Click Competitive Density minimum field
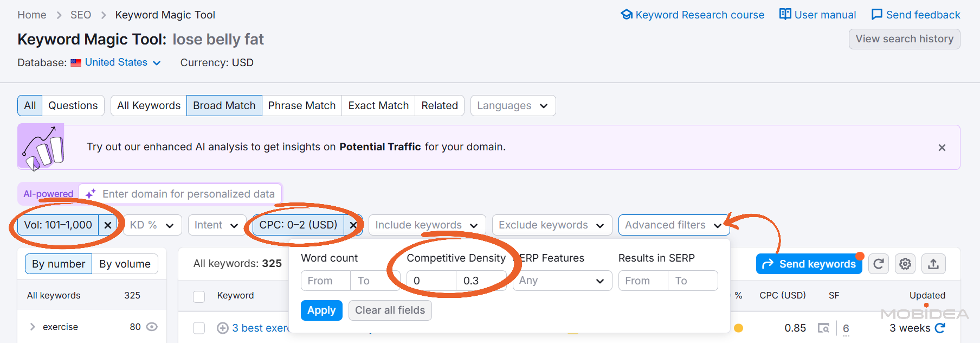Viewport: 980px width, 343px height. tap(431, 281)
